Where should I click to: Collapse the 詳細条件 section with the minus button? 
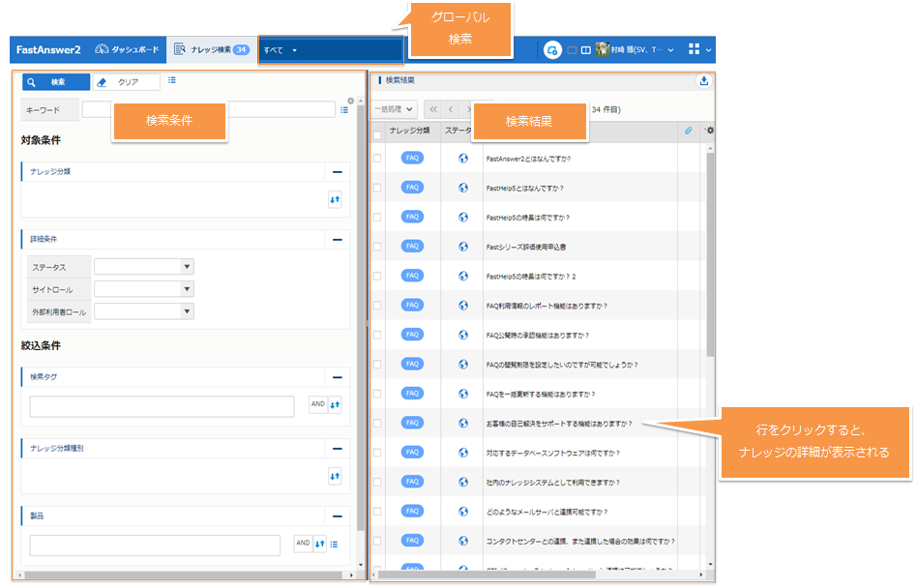(337, 239)
